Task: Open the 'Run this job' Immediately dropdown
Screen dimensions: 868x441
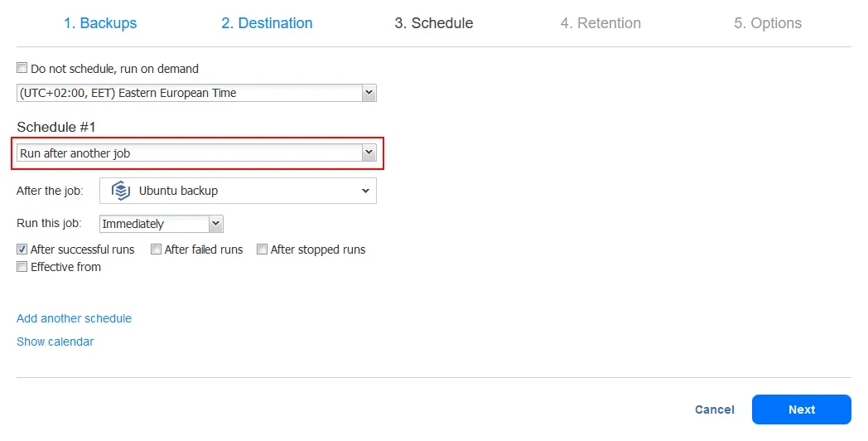Action: (162, 224)
